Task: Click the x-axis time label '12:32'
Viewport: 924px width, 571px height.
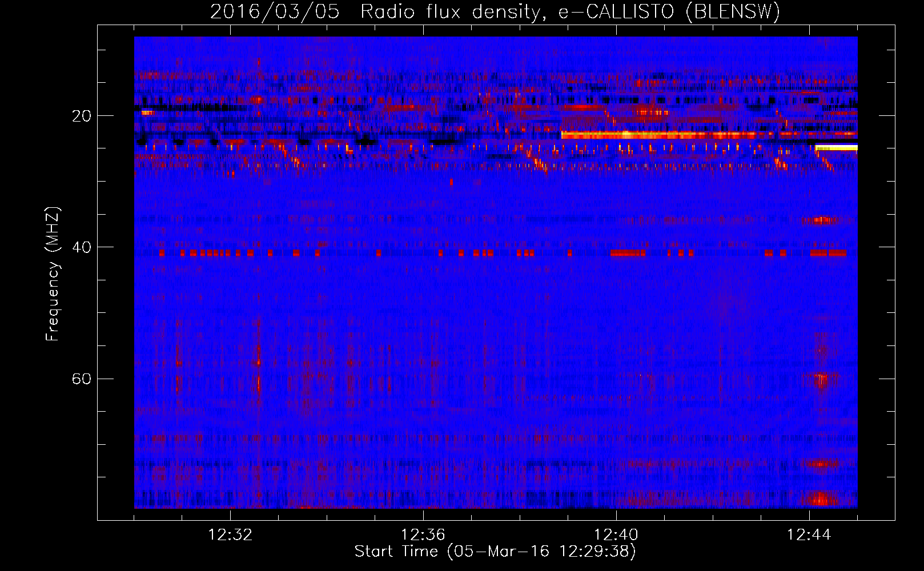Action: [230, 534]
